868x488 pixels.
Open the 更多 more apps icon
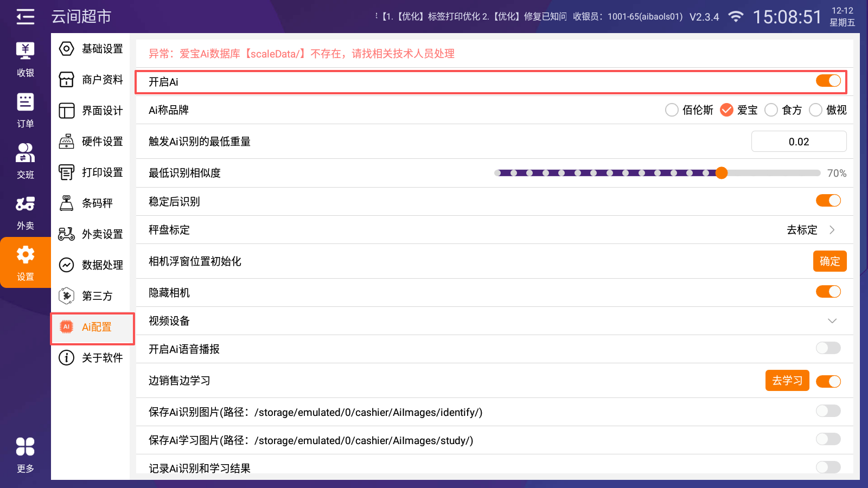(x=25, y=447)
